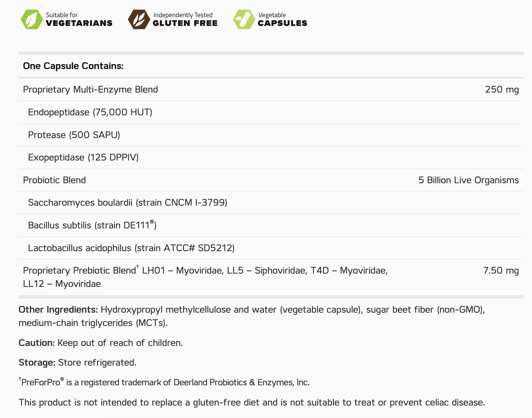Click the Bacillus subtilis DE111 entry
532x418 pixels.
[92, 225]
